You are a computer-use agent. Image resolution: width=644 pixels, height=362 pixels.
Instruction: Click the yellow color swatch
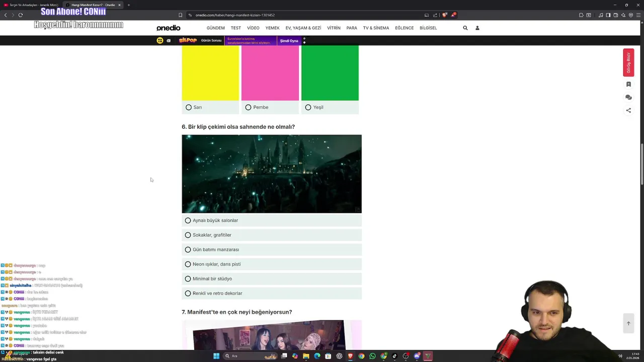coord(210,73)
